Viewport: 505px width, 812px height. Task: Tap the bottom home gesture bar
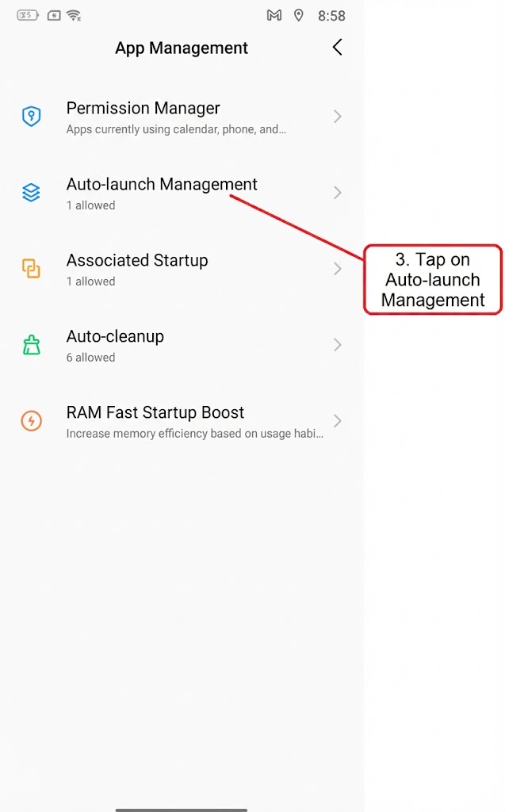182,810
